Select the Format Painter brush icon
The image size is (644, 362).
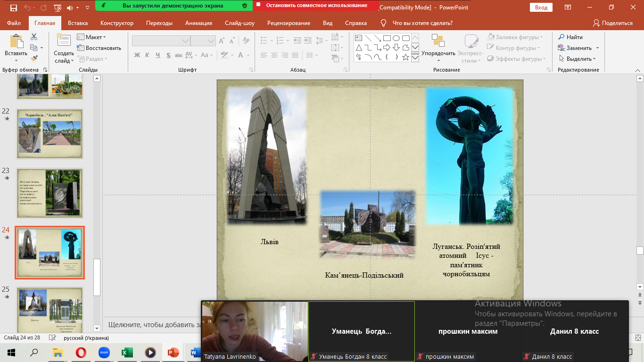34,58
